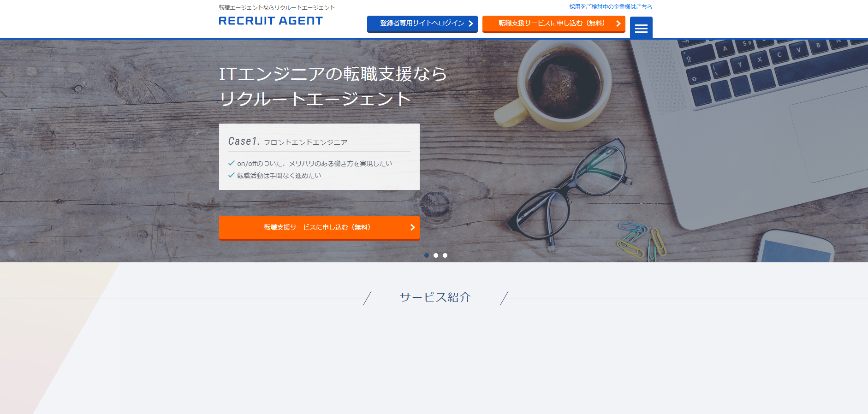This screenshot has width=868, height=414.
Task: Click arrow on header 転職支援サービスに申し込む button
Action: pyautogui.click(x=618, y=24)
